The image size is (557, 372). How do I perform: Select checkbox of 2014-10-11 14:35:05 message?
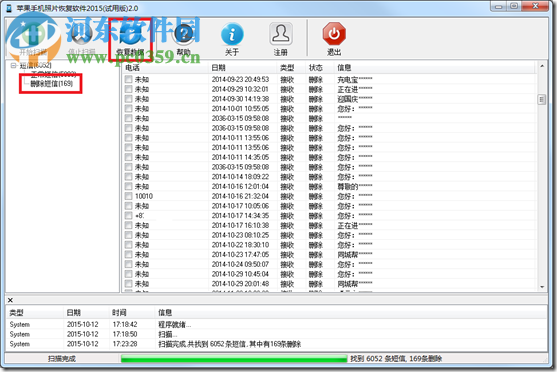click(x=128, y=157)
